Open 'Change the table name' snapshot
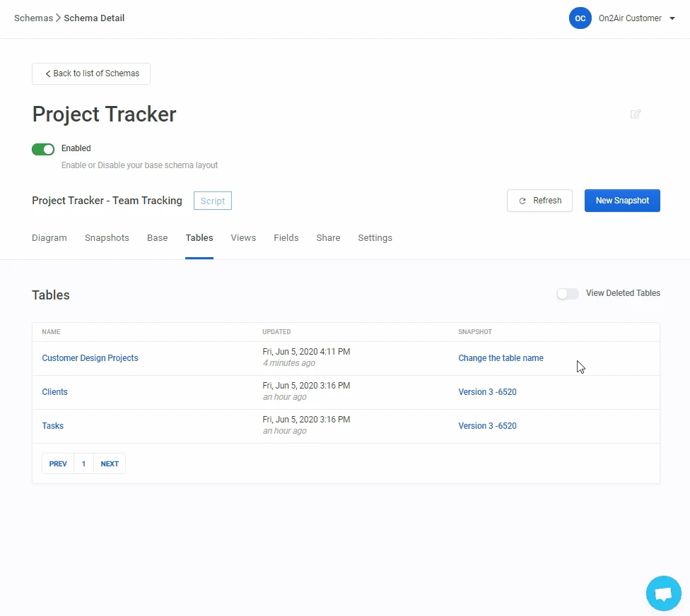 pos(501,358)
